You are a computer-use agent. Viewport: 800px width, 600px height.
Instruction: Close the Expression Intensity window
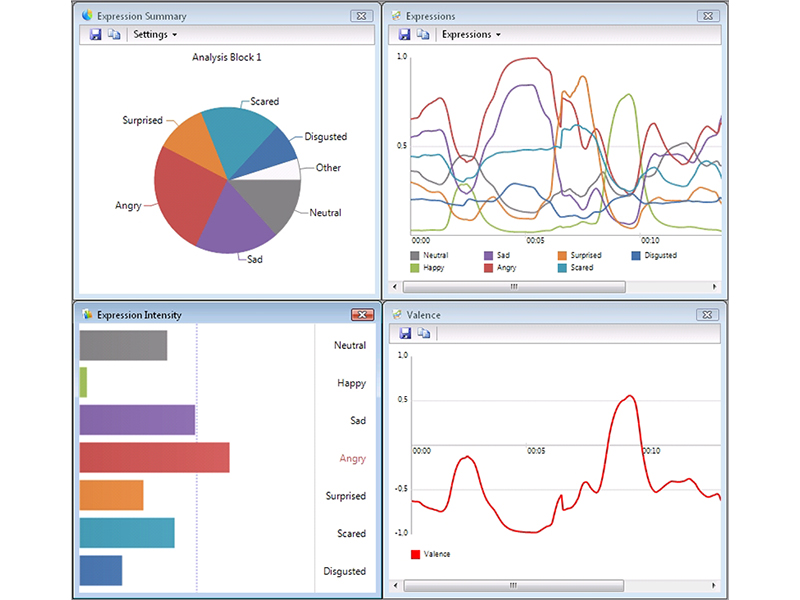(362, 314)
